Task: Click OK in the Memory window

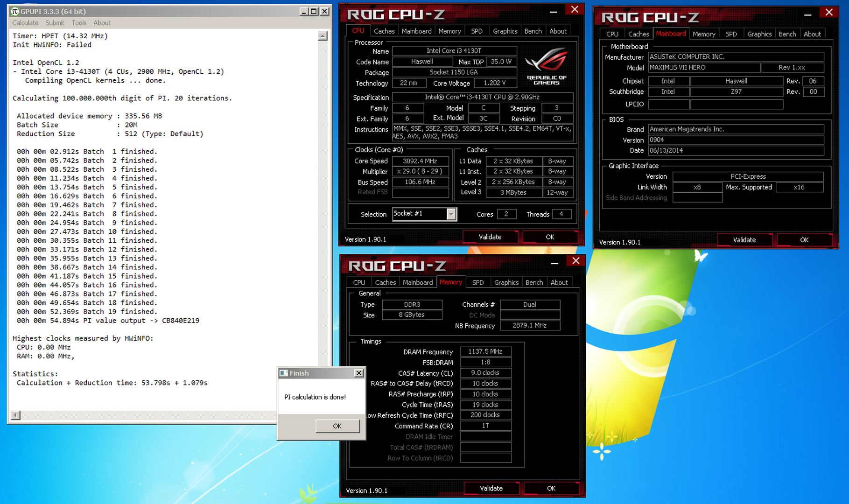Action: (551, 488)
